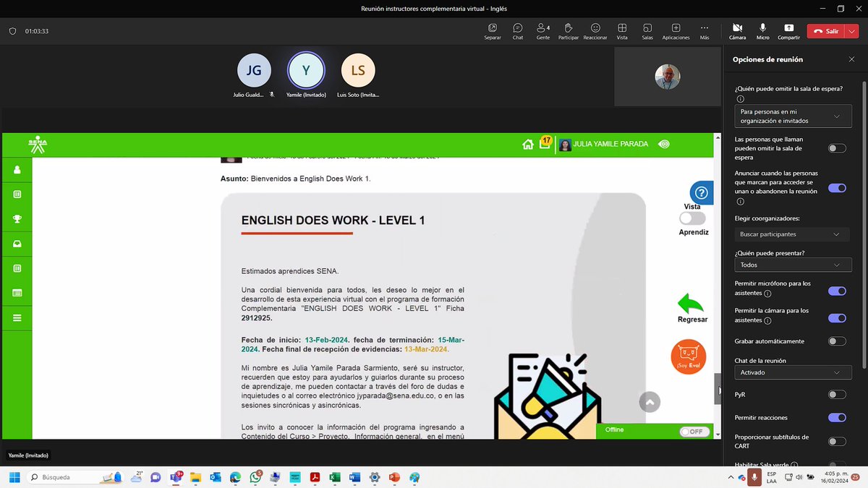
Task: Close the Opciones de reunión panel
Action: tap(851, 59)
